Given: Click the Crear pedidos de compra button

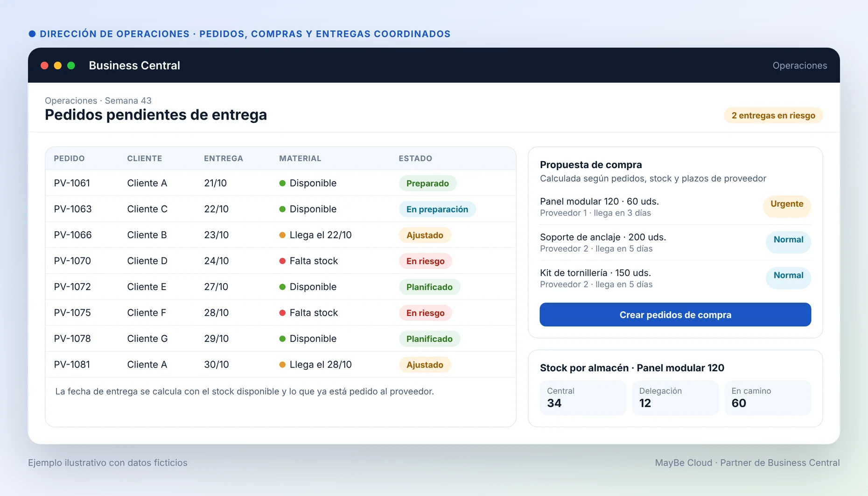Looking at the screenshot, I should (675, 315).
